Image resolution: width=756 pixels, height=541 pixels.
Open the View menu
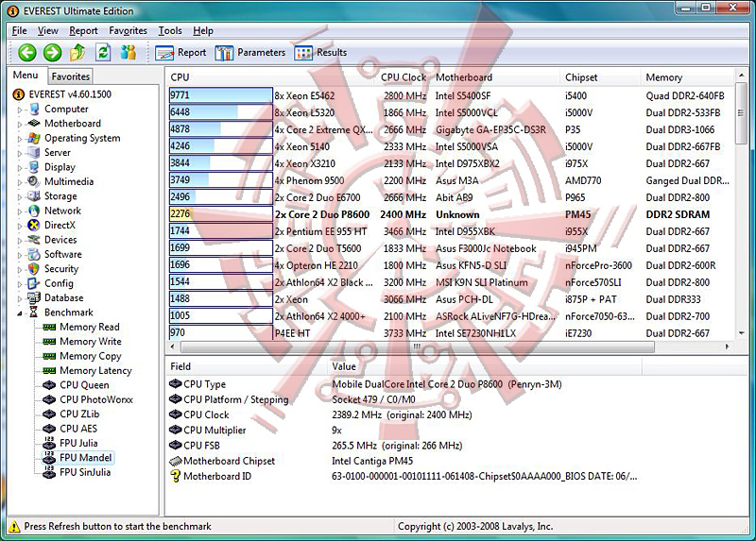pyautogui.click(x=48, y=31)
